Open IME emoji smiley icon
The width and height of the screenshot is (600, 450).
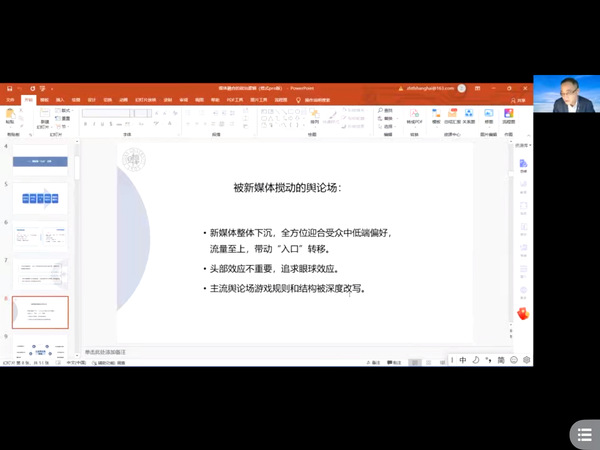pos(514,360)
